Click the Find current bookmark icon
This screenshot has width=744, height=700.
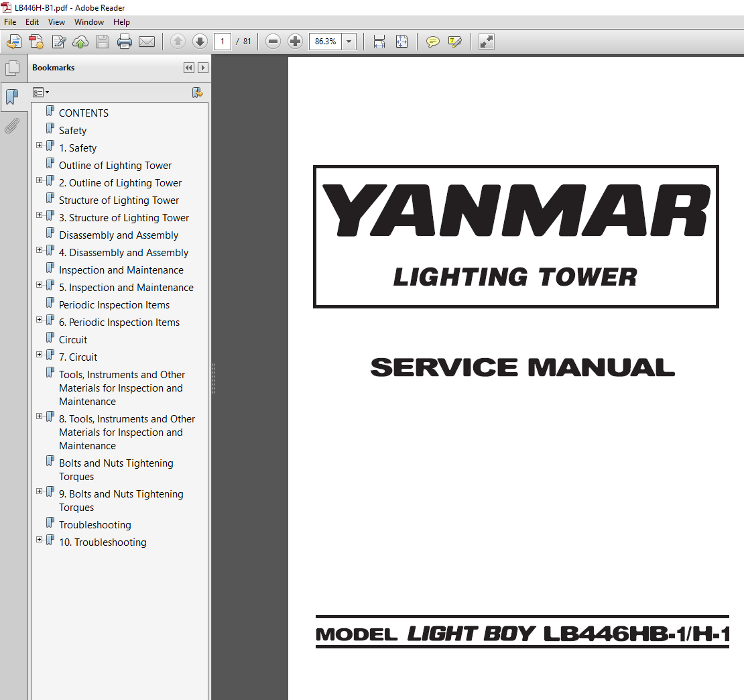click(197, 93)
